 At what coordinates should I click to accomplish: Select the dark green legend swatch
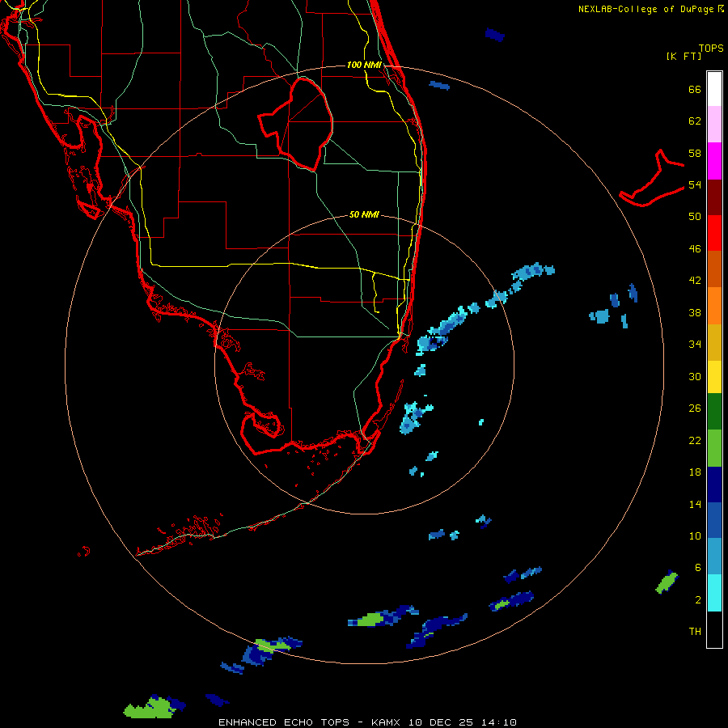pyautogui.click(x=714, y=411)
